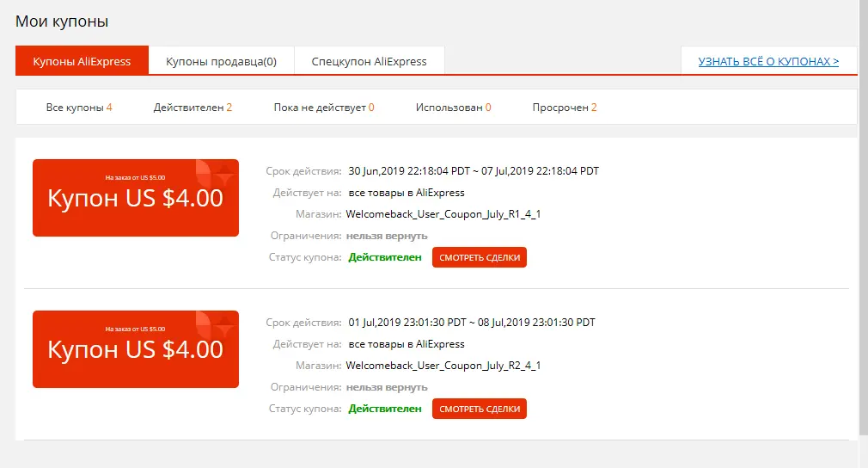Screen dimensions: 868x468
Task: Switch to Купоны AliExpress tab
Action: [82, 61]
